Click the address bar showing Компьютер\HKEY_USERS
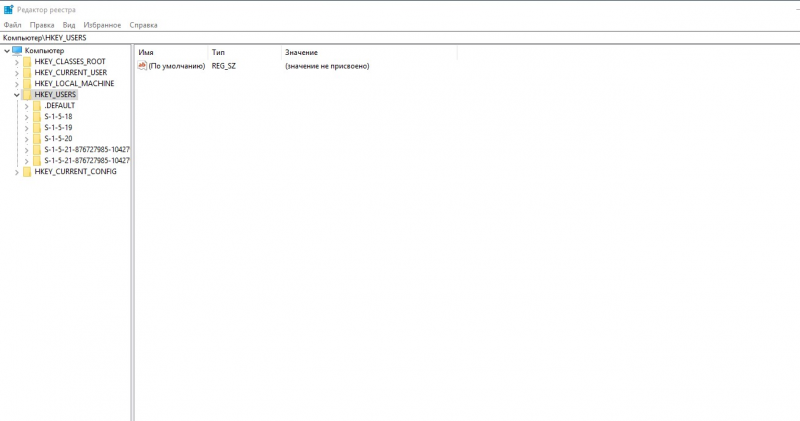Viewport: 800px width, 421px height. (400, 38)
